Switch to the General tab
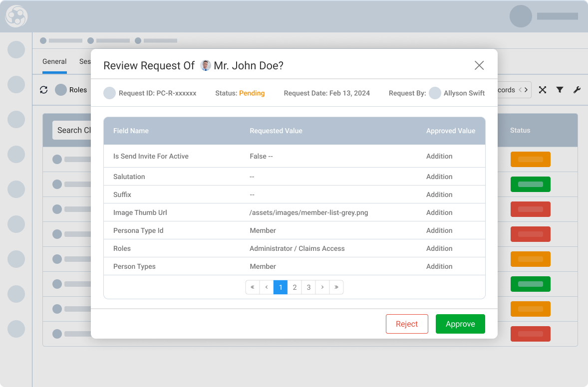 point(54,61)
